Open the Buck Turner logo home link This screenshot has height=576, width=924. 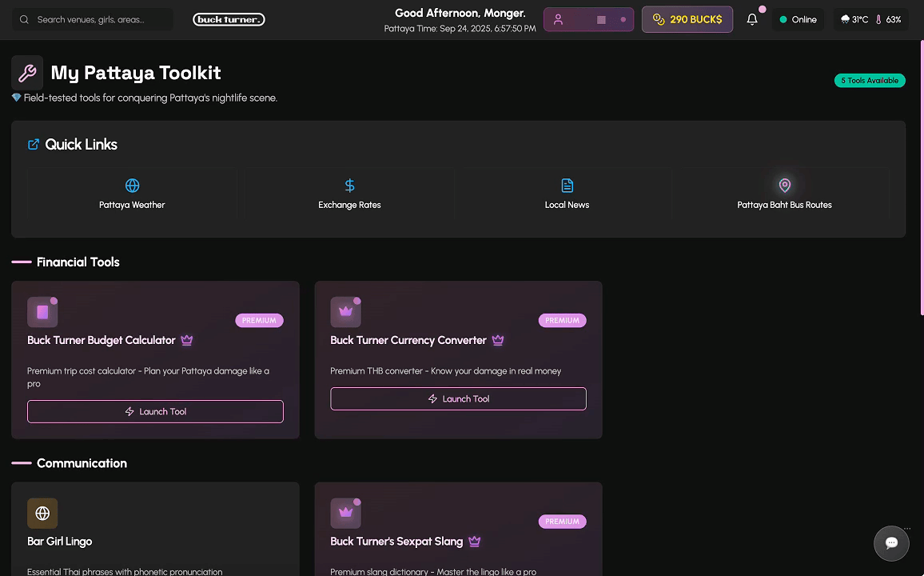[229, 19]
